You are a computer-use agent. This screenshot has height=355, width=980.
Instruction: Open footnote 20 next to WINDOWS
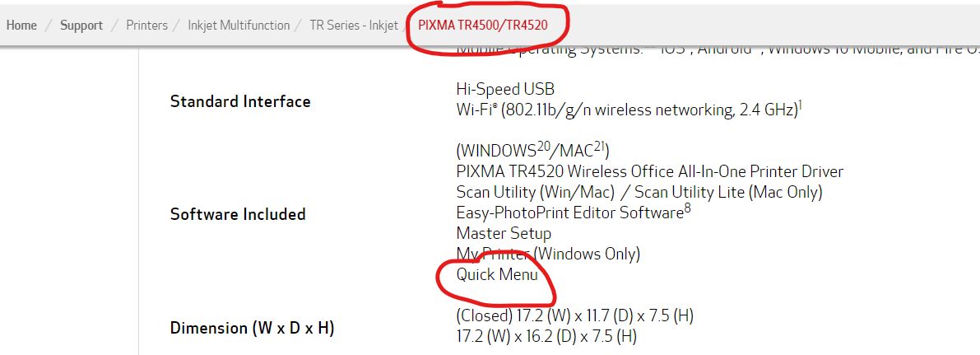click(x=542, y=144)
